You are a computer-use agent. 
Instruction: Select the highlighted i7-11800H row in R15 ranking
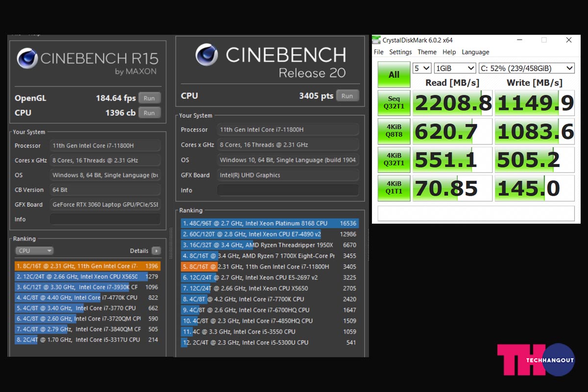[88, 266]
